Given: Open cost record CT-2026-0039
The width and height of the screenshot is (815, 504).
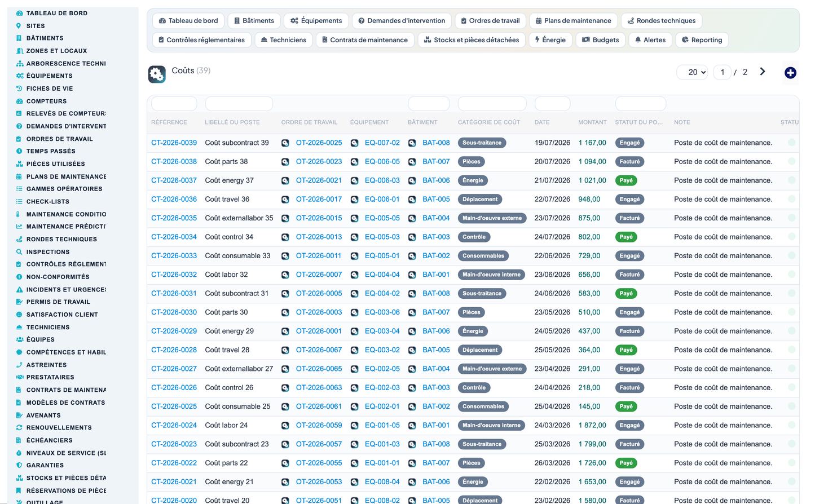Looking at the screenshot, I should pos(174,143).
